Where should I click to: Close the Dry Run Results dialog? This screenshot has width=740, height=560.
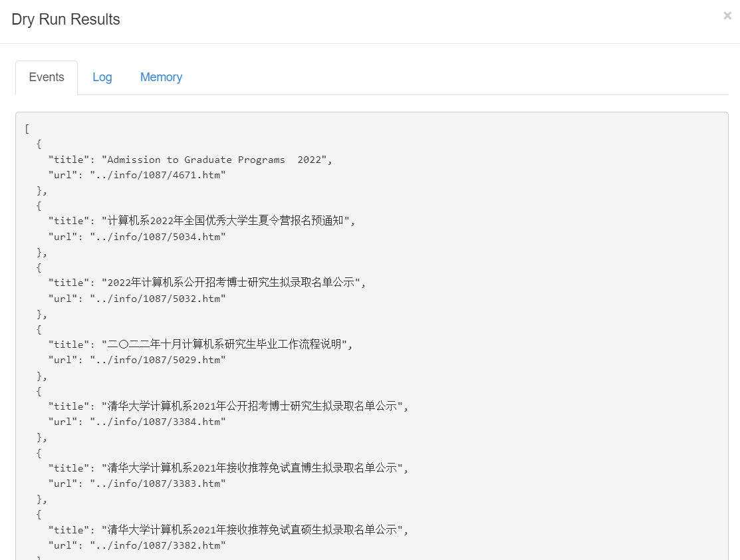click(727, 15)
